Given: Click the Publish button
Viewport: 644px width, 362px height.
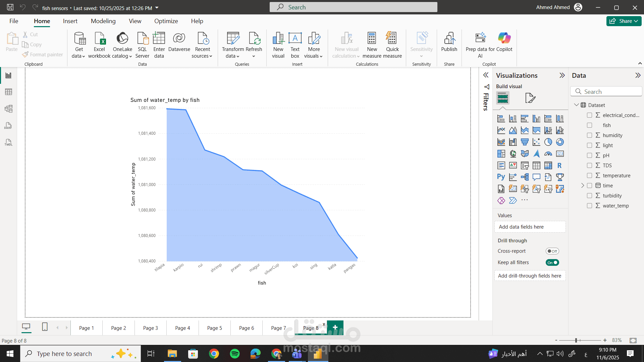Looking at the screenshot, I should [449, 44].
